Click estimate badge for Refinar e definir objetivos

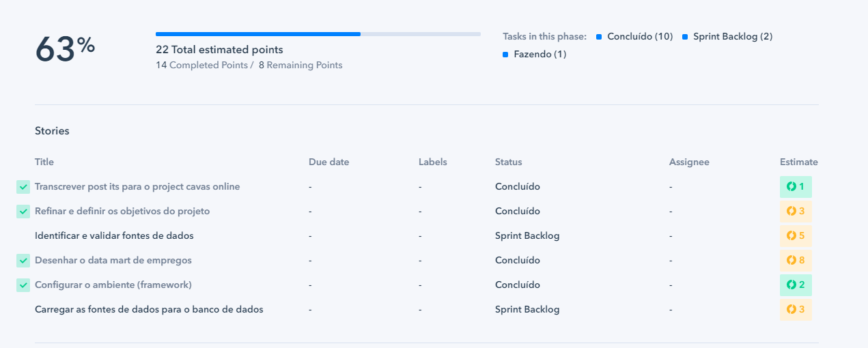796,211
